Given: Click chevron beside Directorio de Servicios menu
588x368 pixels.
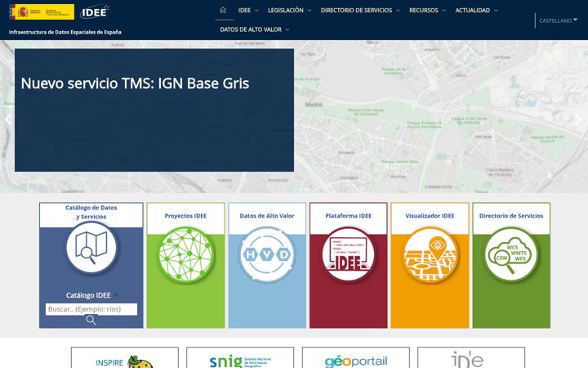Looking at the screenshot, I should point(398,11).
